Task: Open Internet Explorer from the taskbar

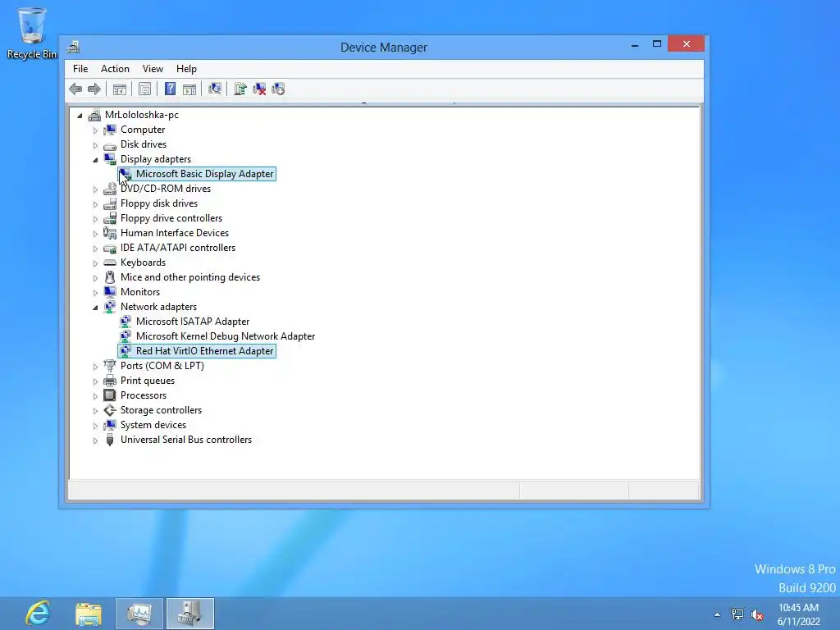Action: (x=38, y=614)
